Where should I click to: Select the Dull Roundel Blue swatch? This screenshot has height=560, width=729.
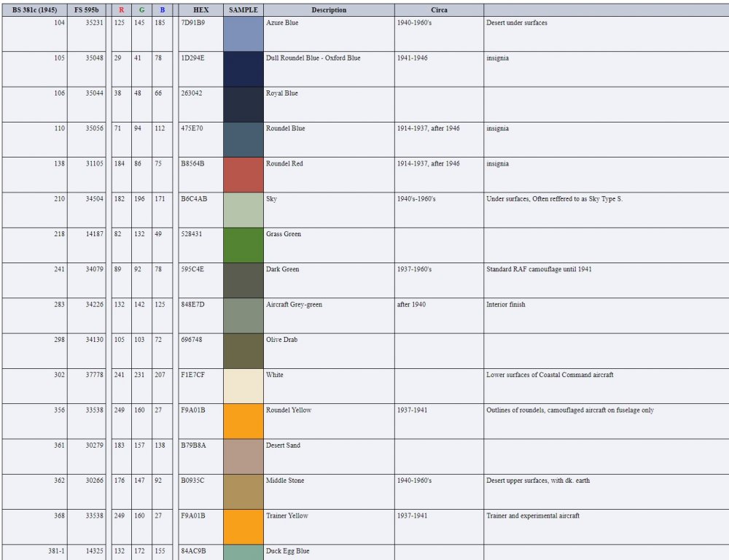pos(243,69)
